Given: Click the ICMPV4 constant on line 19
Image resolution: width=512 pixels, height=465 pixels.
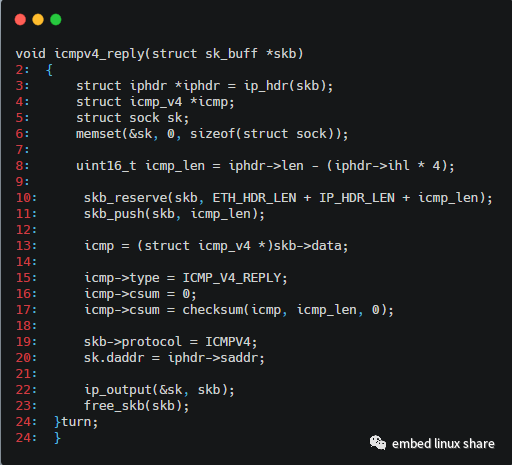Looking at the screenshot, I should click(x=227, y=342).
